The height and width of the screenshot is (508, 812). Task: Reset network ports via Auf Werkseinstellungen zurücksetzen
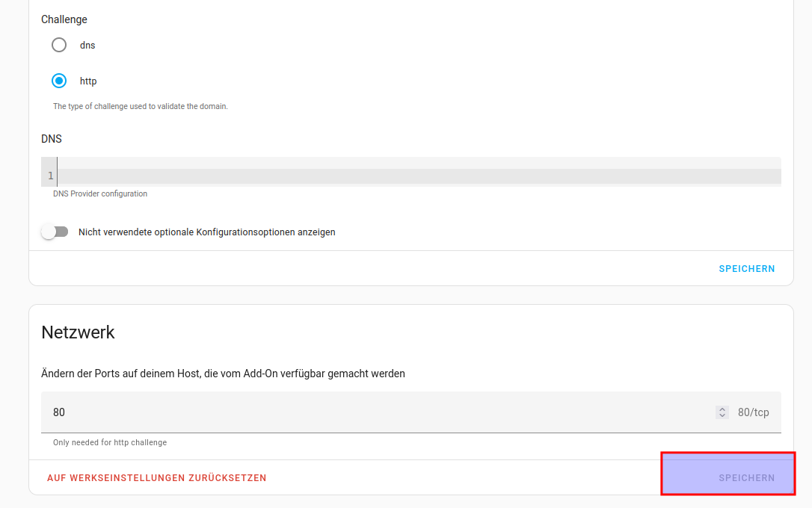tap(156, 478)
